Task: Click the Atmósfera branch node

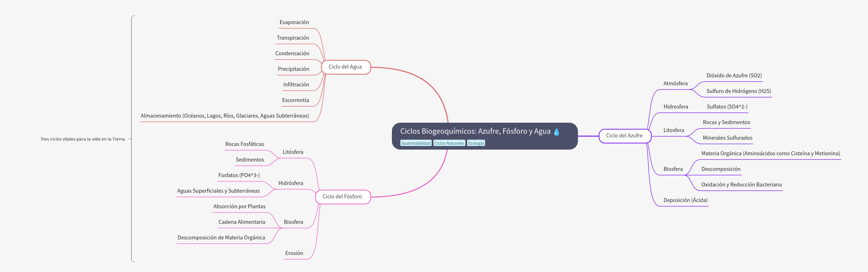Action: 675,83
